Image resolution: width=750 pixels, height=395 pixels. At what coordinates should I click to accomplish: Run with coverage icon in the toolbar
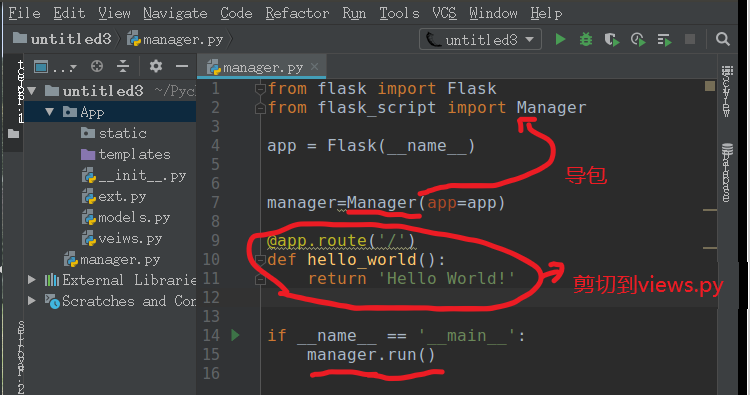(612, 39)
